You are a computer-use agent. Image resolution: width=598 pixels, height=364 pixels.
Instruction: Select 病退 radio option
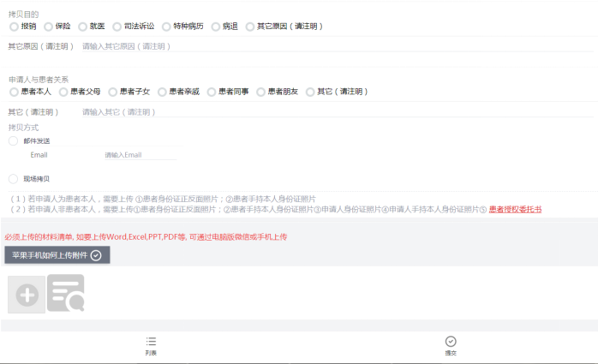[215, 27]
